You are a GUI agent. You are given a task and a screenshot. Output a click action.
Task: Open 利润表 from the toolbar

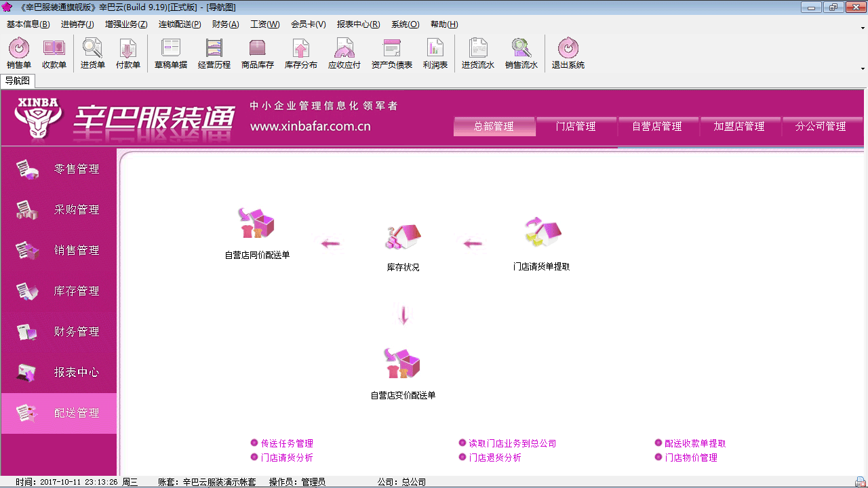pyautogui.click(x=435, y=54)
